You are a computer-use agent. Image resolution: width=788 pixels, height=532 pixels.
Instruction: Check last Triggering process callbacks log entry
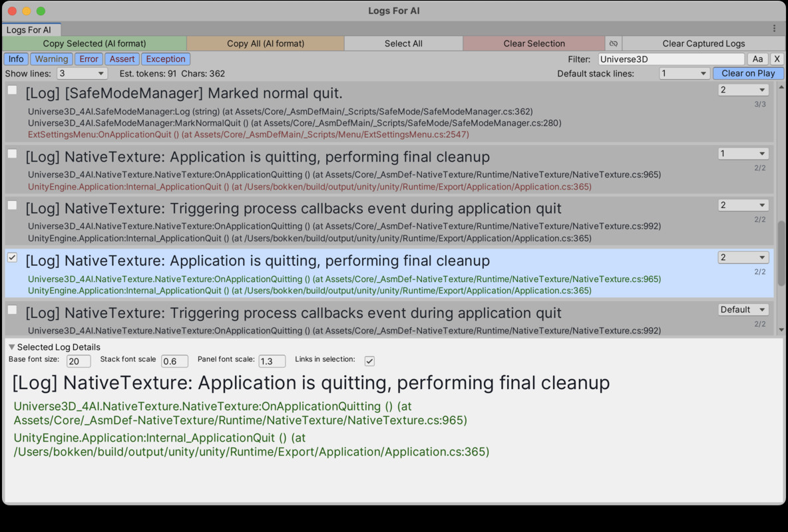click(13, 310)
